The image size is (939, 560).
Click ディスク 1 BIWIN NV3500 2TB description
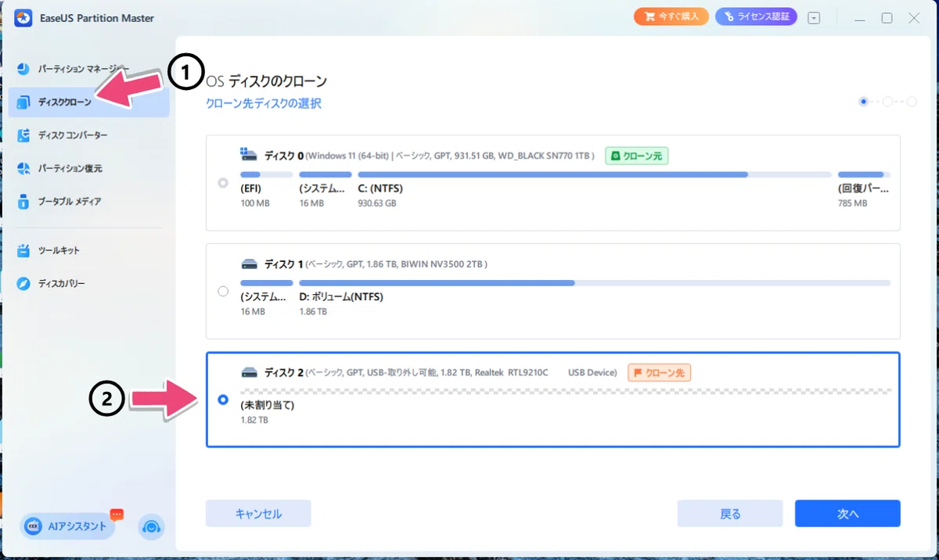397,265
